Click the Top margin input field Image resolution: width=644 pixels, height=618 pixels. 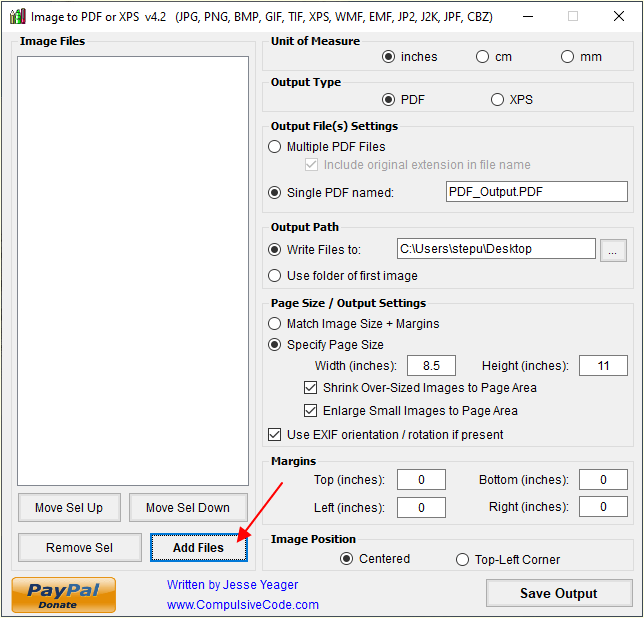[x=421, y=480]
